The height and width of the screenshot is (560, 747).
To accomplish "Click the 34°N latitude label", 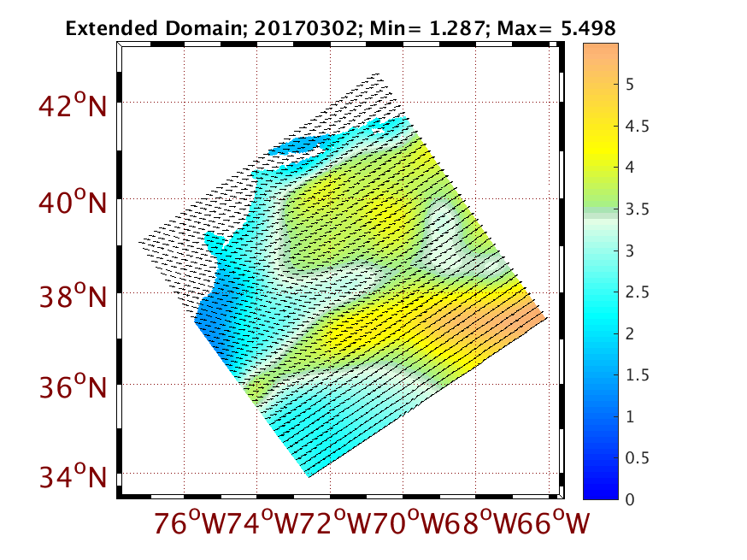I will [x=73, y=475].
